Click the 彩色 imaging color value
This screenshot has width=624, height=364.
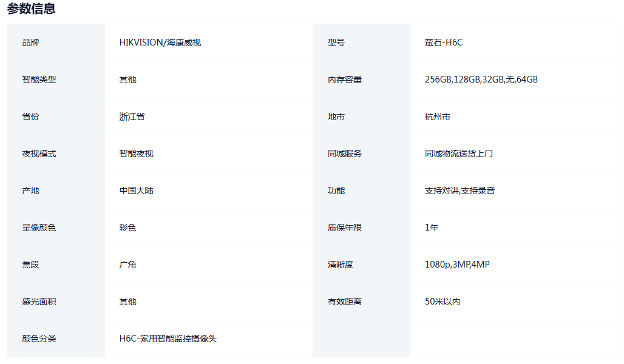point(127,227)
